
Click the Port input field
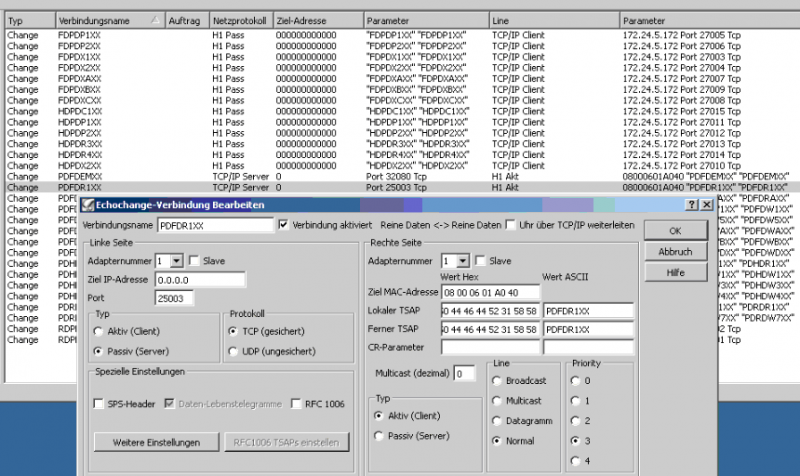point(175,298)
